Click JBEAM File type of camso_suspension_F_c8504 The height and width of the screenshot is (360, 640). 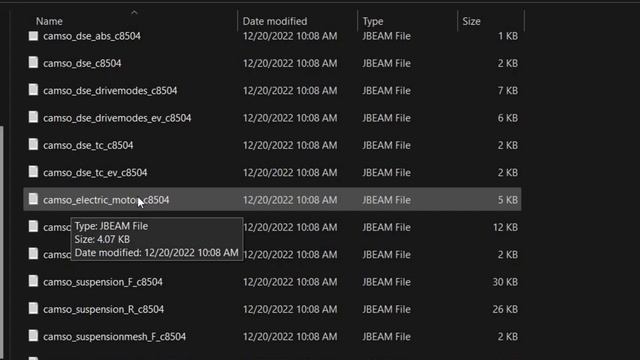click(x=386, y=282)
